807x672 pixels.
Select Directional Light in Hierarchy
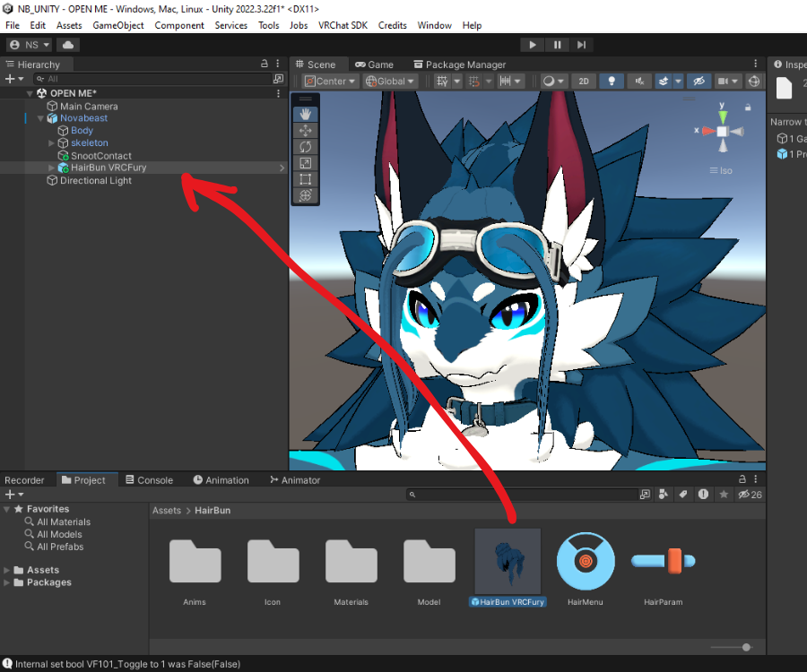[x=96, y=180]
